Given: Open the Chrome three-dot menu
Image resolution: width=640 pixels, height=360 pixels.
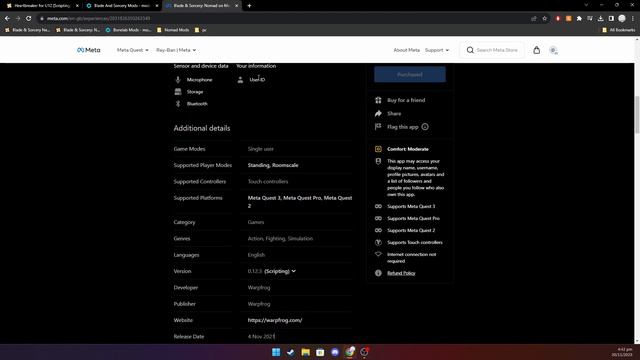Looking at the screenshot, I should click(x=633, y=18).
